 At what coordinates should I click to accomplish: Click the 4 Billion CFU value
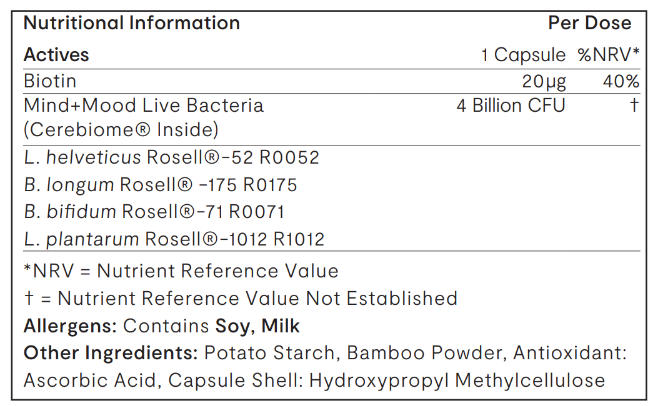pos(511,105)
